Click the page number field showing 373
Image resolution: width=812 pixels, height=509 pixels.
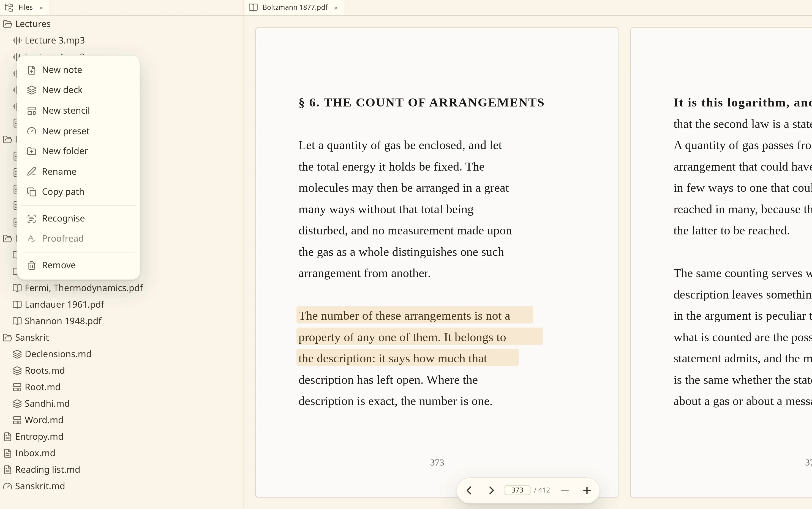[517, 490]
